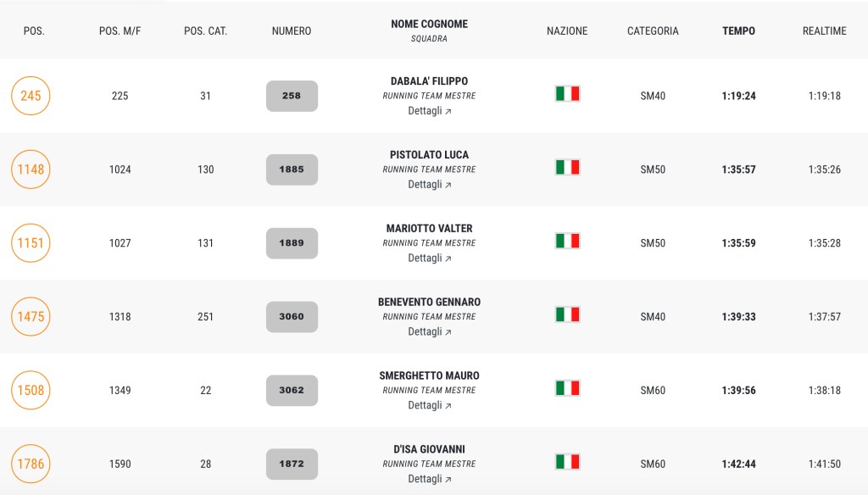Click bib number badge 3060
868x495 pixels.
pyautogui.click(x=292, y=317)
